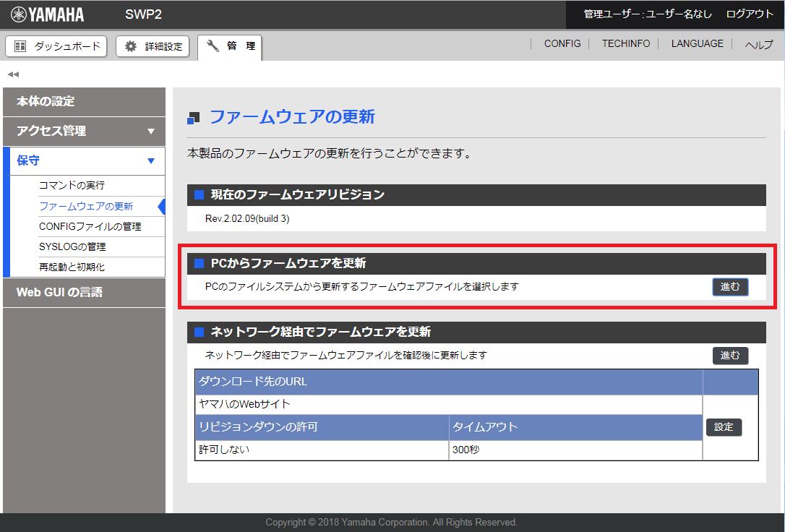
Task: Select CONFIGファイルの管理 menu item
Action: coord(90,226)
